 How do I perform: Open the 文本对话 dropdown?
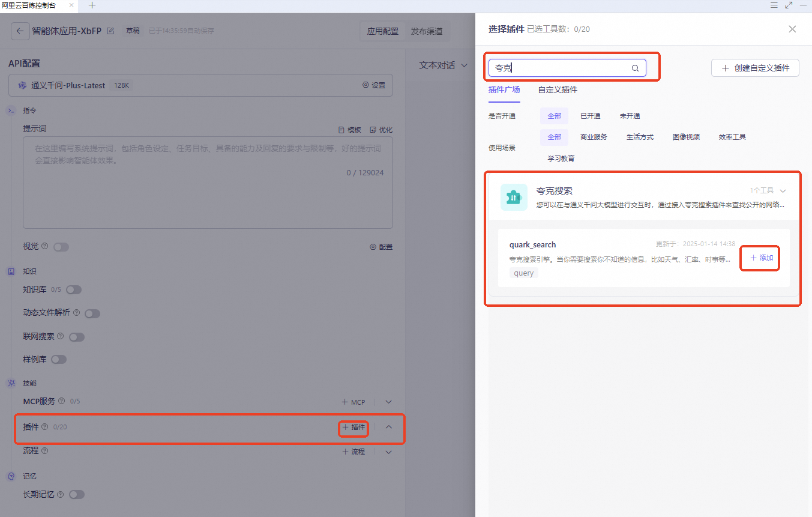[x=443, y=65]
